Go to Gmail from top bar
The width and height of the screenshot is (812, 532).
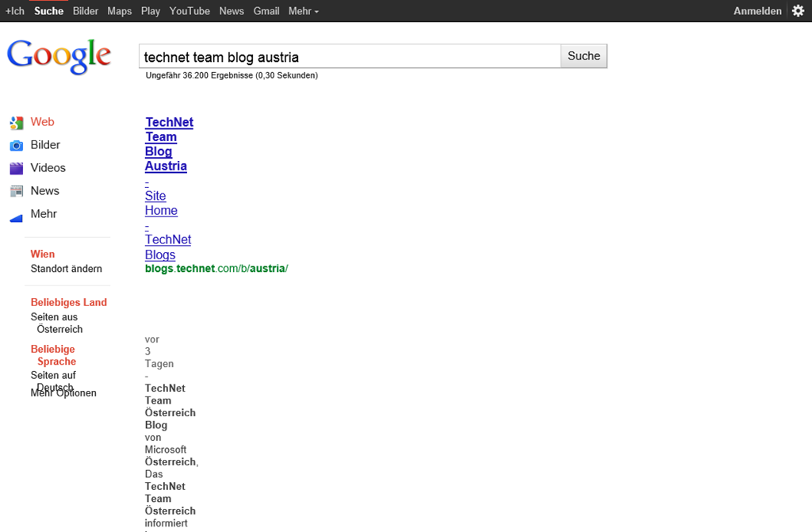tap(266, 11)
